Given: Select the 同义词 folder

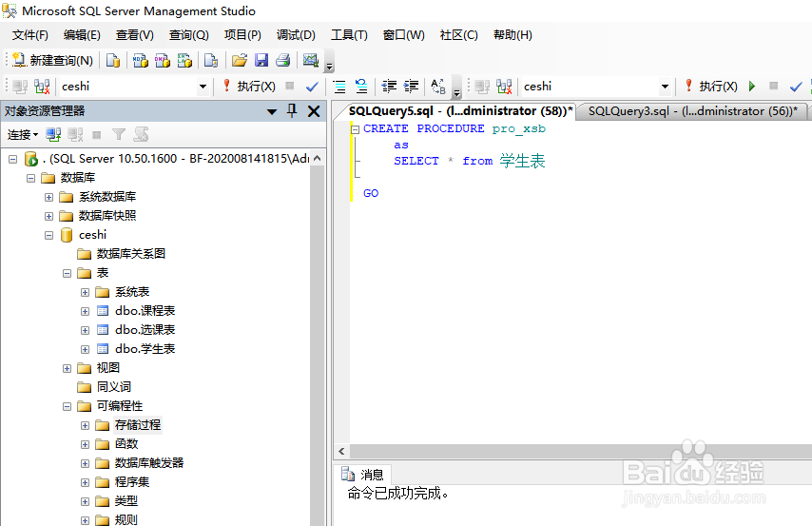Looking at the screenshot, I should tap(113, 387).
